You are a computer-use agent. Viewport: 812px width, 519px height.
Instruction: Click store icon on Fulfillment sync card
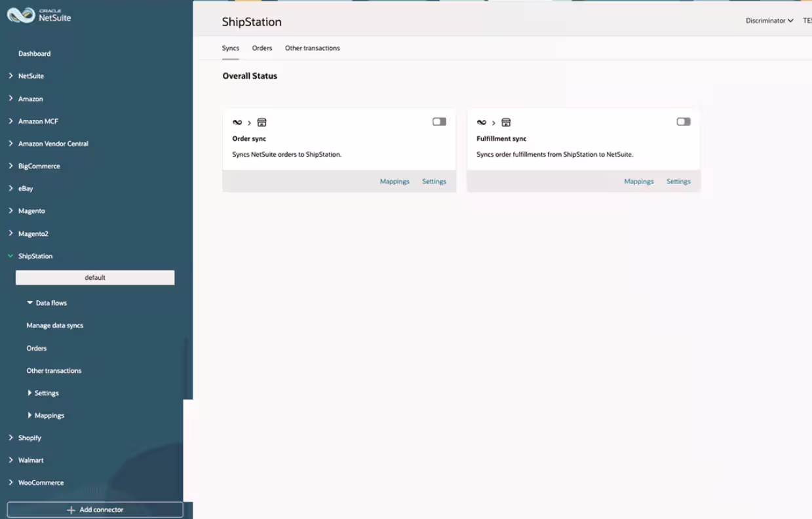[x=506, y=123]
